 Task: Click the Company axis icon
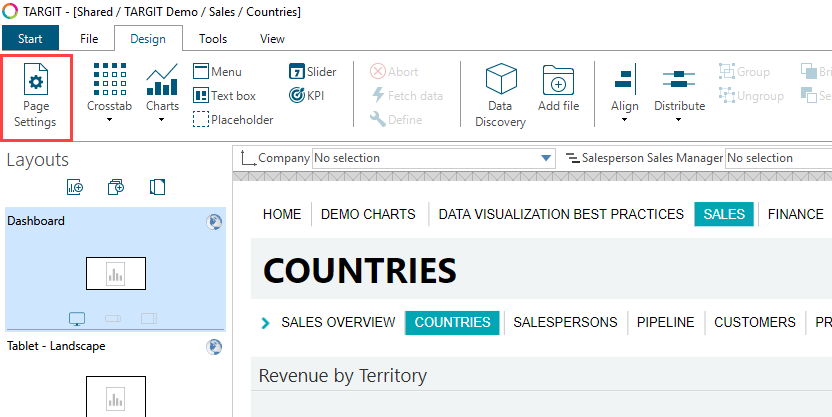[x=248, y=158]
